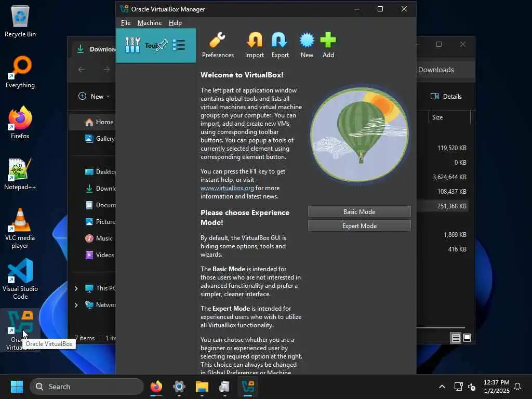Switch File Explorer to details view icon
The width and height of the screenshot is (532, 399).
pyautogui.click(x=456, y=338)
